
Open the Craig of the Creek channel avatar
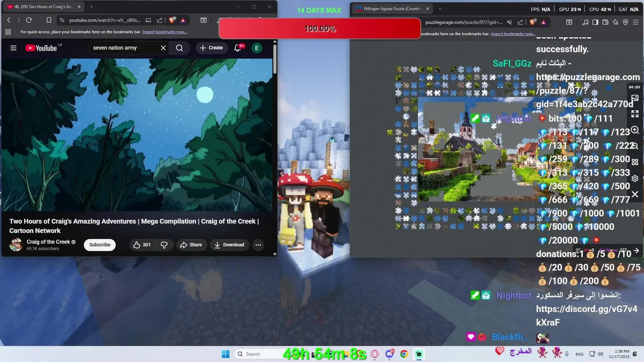click(x=16, y=245)
